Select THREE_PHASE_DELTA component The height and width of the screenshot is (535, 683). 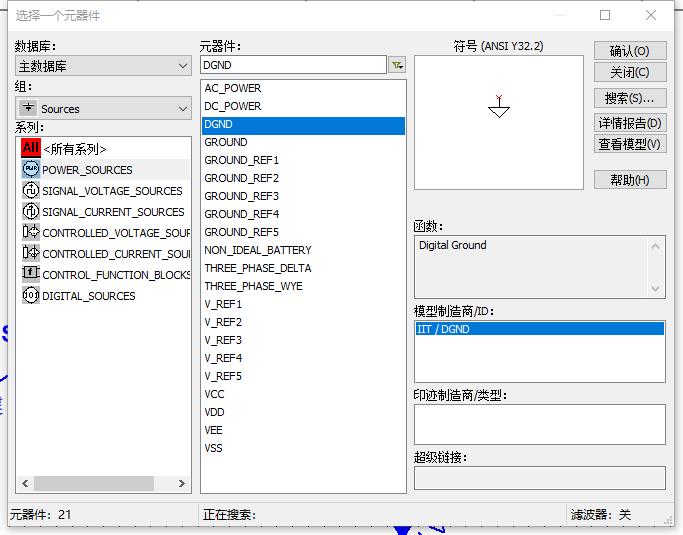point(303,268)
